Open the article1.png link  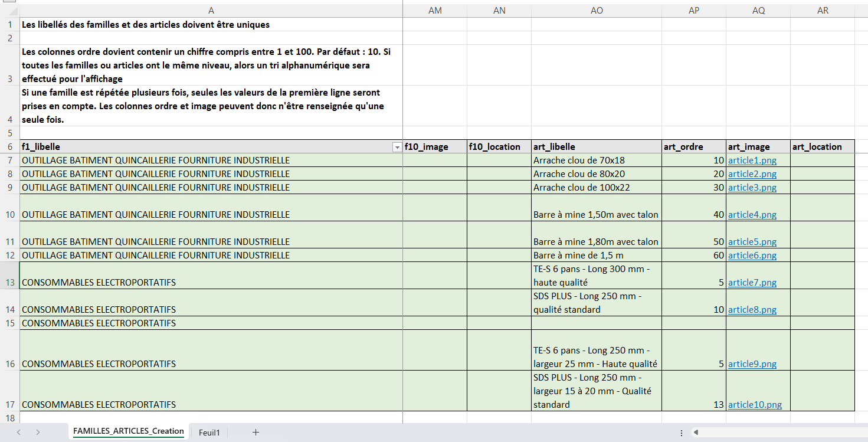pyautogui.click(x=752, y=161)
